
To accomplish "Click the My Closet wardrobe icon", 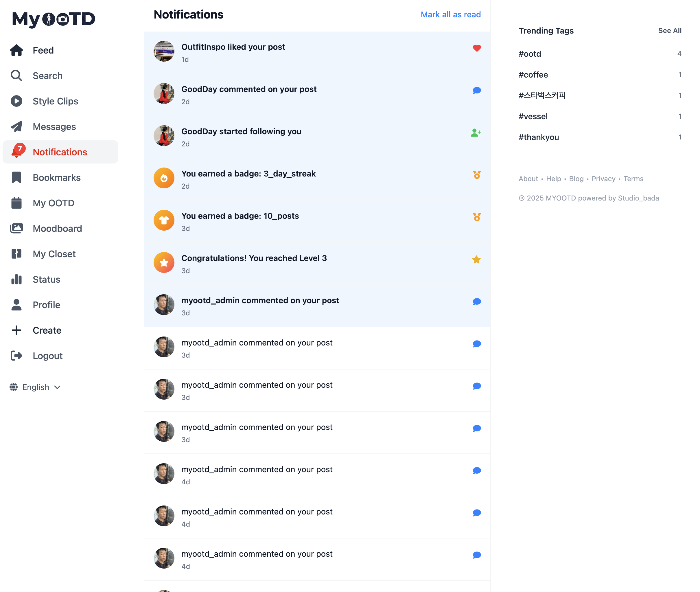I will point(16,254).
